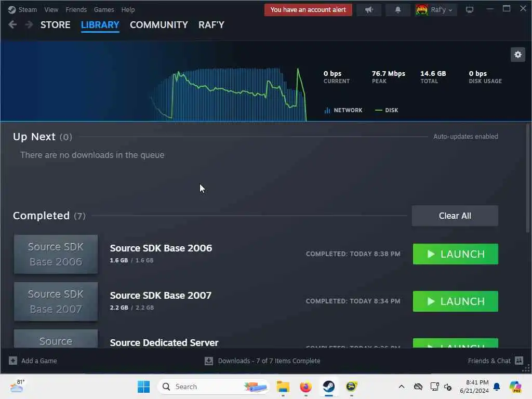Expand the Raf'y account dropdown
The height and width of the screenshot is (399, 532).
(x=442, y=9)
